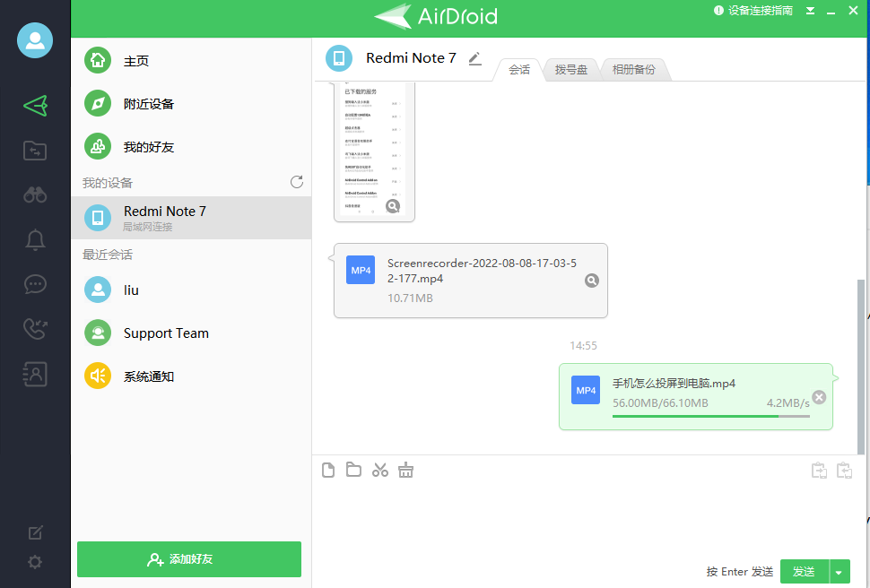Screen dimensions: 870x588
Task: Rename device using pencil edit icon
Action: [x=475, y=58]
